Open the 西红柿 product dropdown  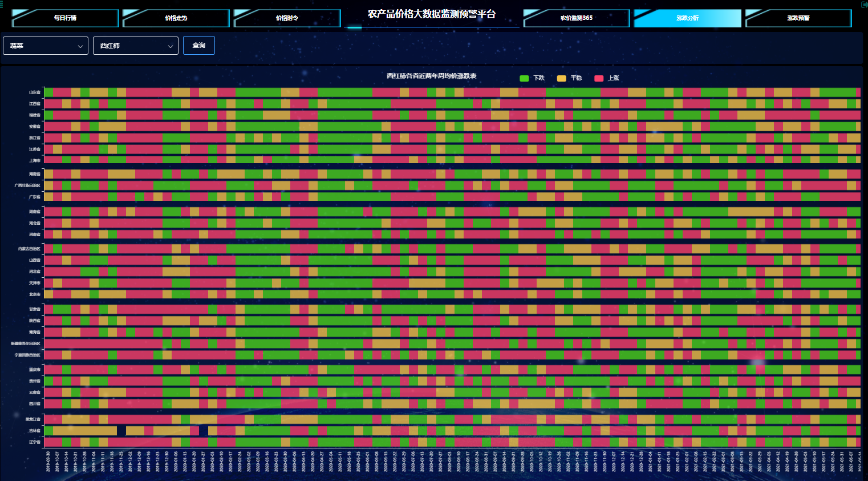pos(136,46)
